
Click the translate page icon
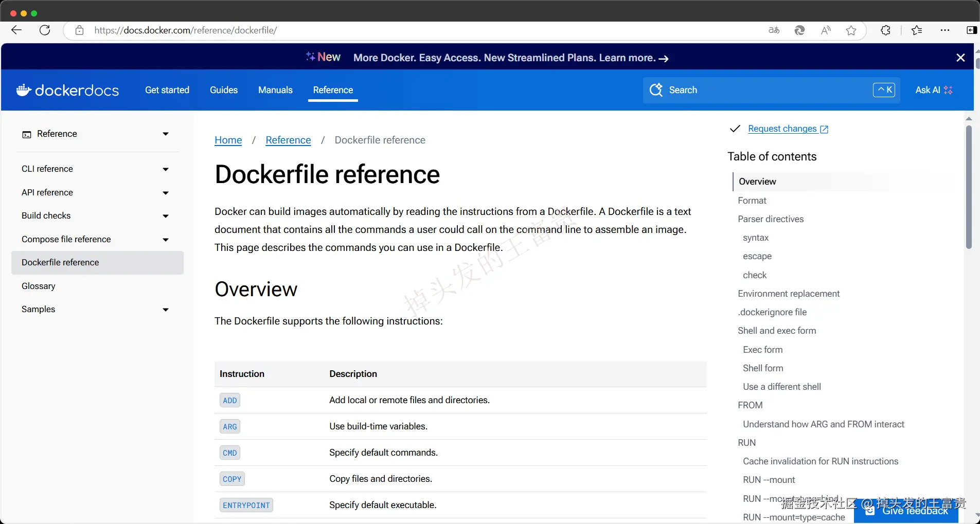coord(774,30)
